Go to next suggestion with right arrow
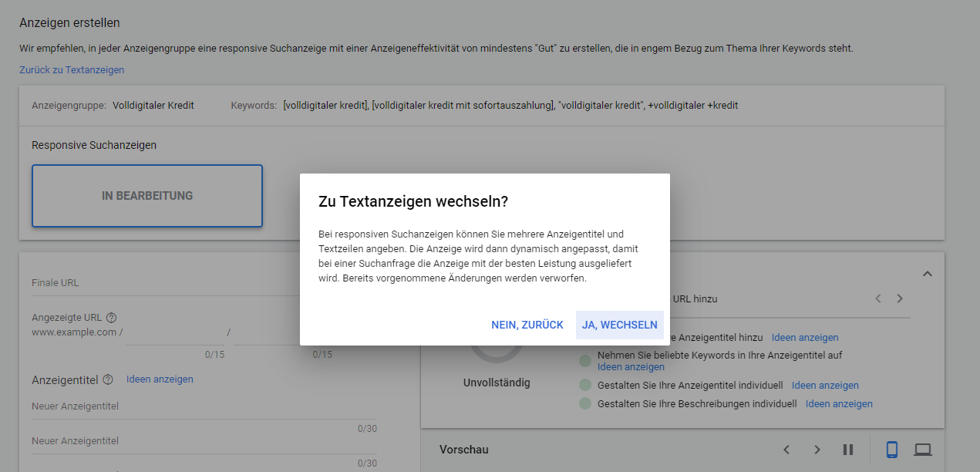980x472 pixels. (900, 298)
